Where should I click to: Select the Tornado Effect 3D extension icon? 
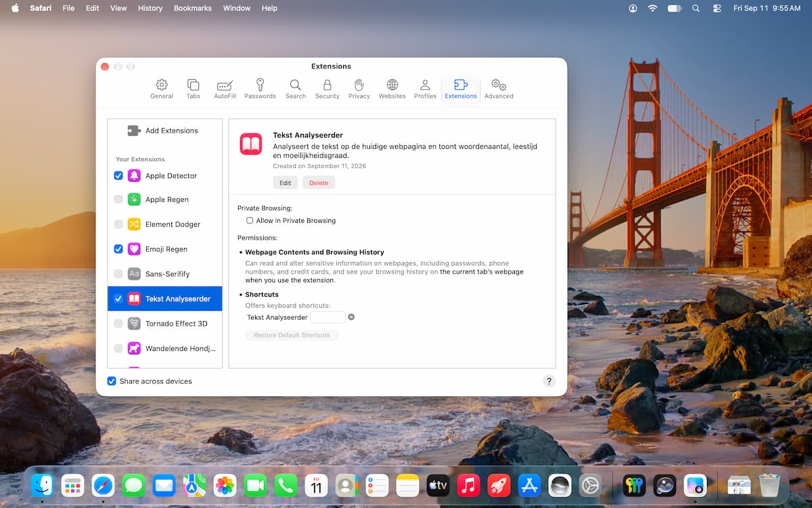(x=134, y=323)
